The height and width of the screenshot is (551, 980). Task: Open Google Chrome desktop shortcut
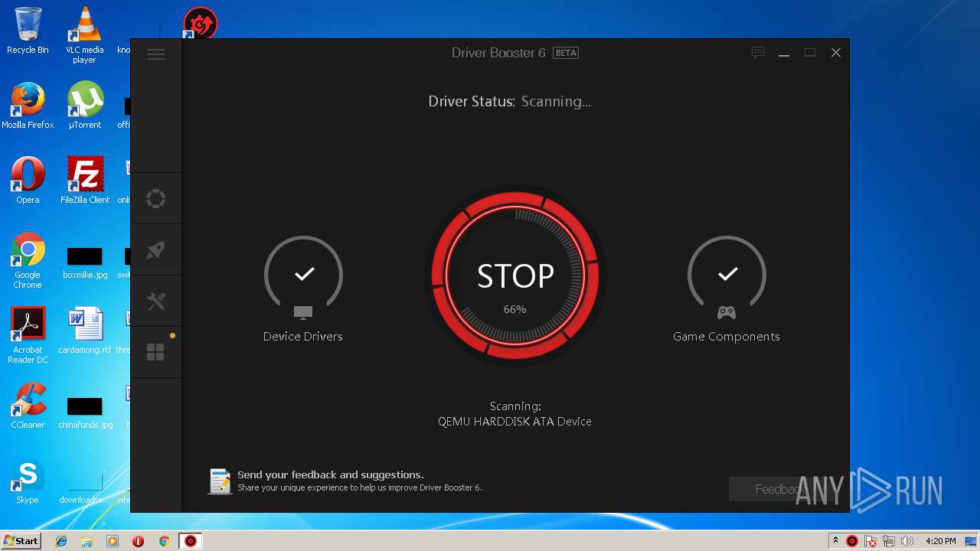(x=28, y=261)
